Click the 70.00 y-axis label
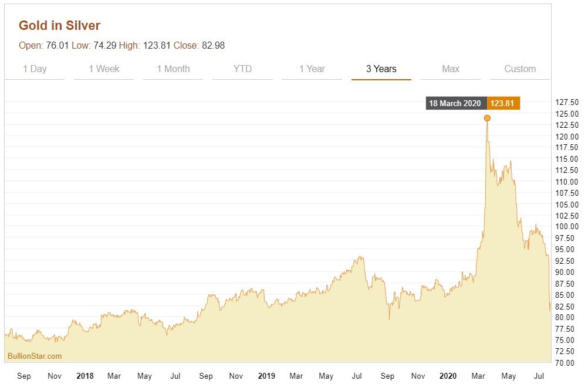The width and height of the screenshot is (588, 391). [565, 363]
